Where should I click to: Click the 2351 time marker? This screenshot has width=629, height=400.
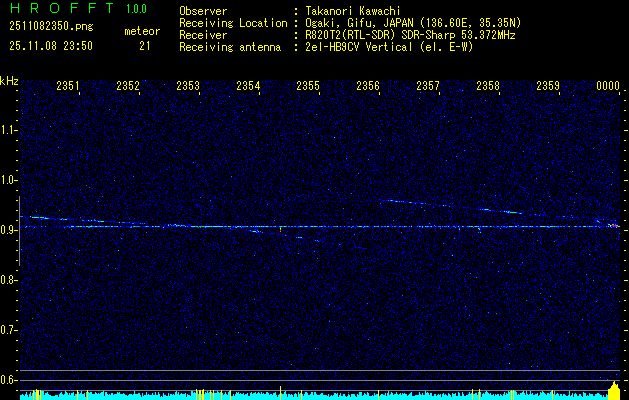click(68, 87)
